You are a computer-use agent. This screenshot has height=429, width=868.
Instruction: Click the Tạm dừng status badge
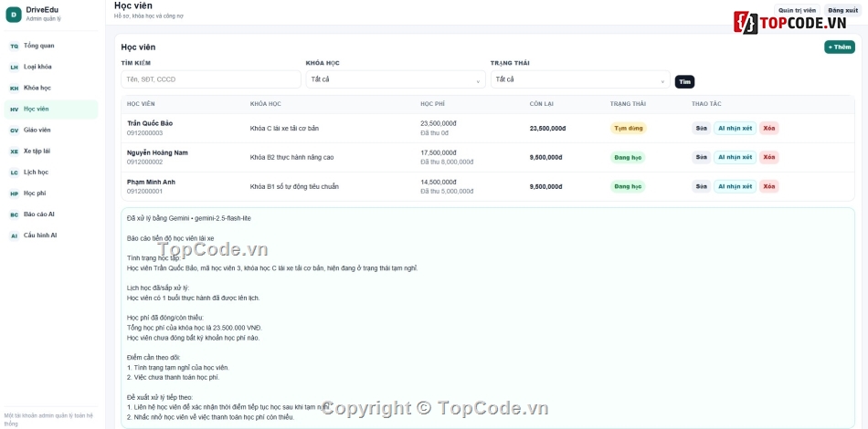(x=629, y=129)
